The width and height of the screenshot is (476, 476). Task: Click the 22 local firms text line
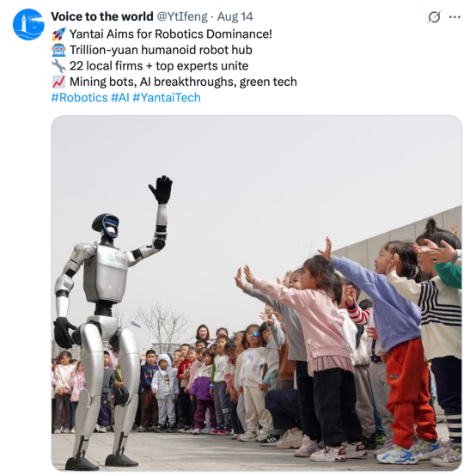point(159,66)
